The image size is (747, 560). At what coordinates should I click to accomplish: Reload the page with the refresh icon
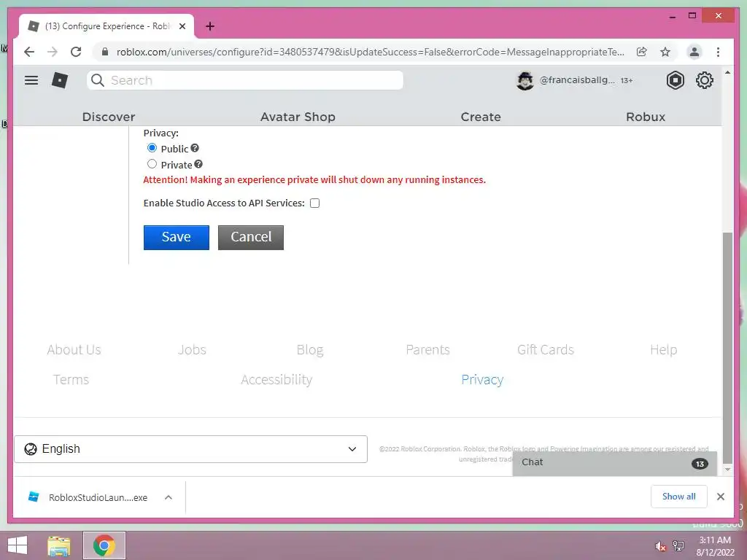click(x=76, y=52)
